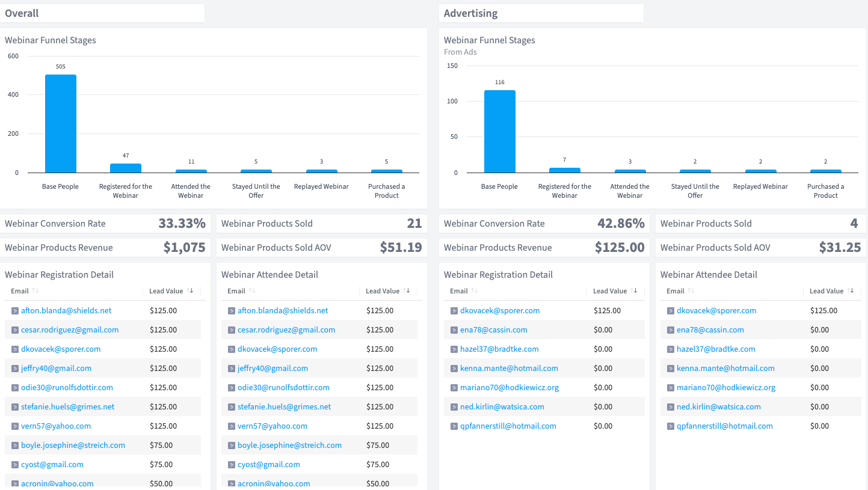This screenshot has width=868, height=490.
Task: Click the Advertising Base People bar labeled 116
Action: (500, 132)
